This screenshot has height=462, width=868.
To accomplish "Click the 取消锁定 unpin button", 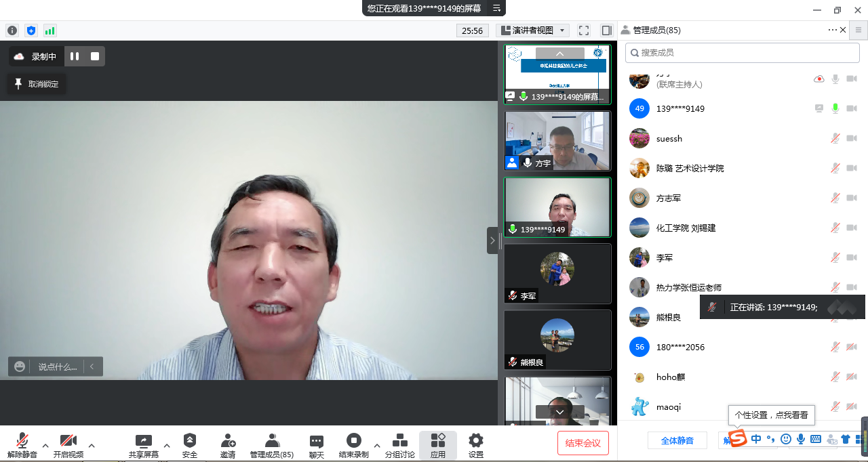I will (x=37, y=84).
